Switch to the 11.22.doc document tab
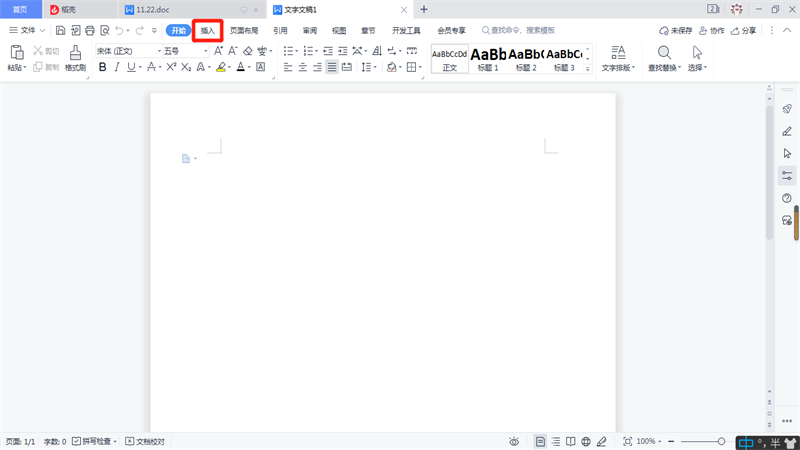Screen dimensions: 800x450 click(x=153, y=10)
